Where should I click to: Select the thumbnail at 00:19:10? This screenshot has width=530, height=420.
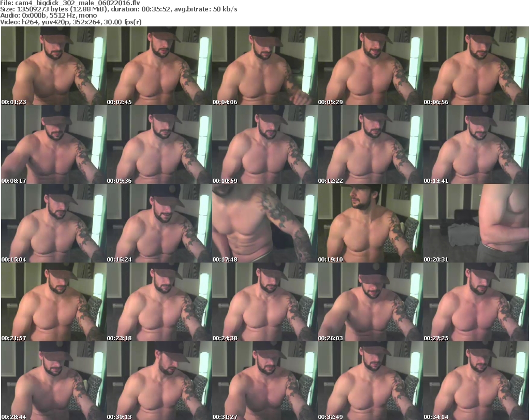(371, 224)
